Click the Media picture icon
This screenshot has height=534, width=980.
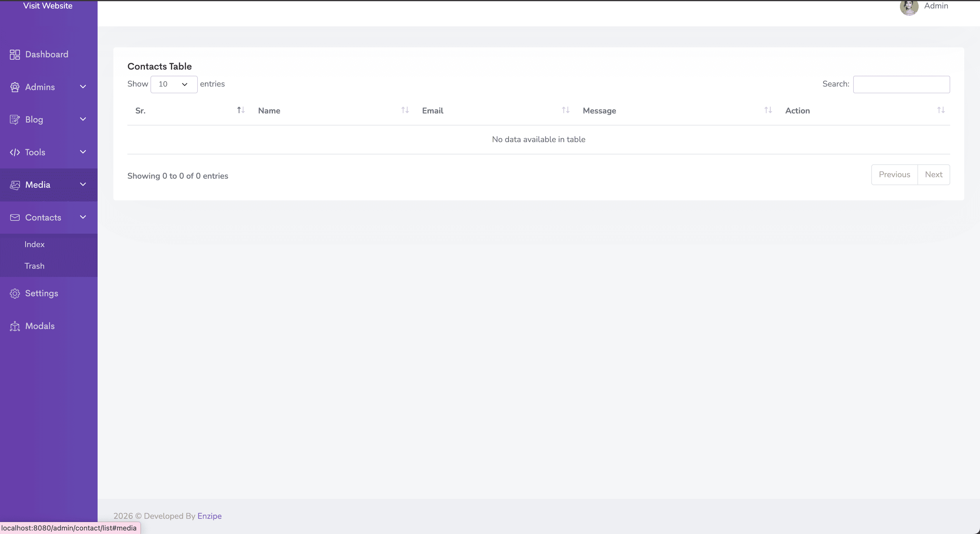15,185
